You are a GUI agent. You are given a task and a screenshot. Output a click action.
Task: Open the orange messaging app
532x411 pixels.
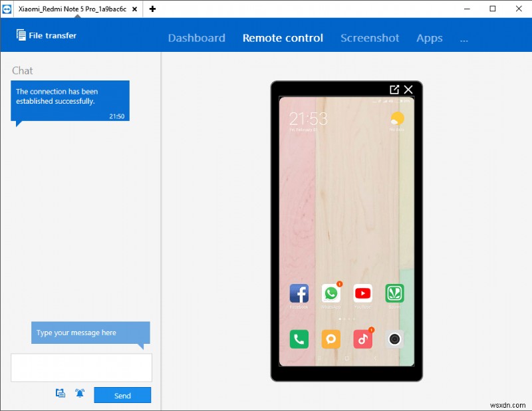331,339
